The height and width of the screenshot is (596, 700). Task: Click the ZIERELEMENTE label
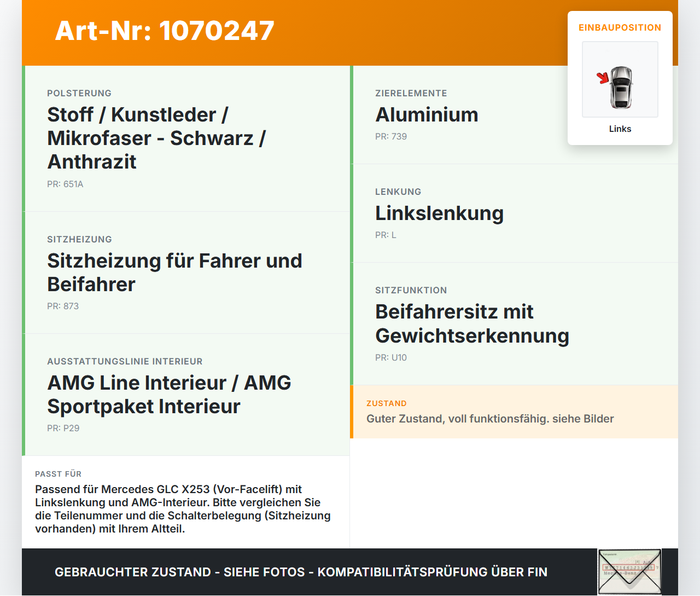click(x=411, y=93)
